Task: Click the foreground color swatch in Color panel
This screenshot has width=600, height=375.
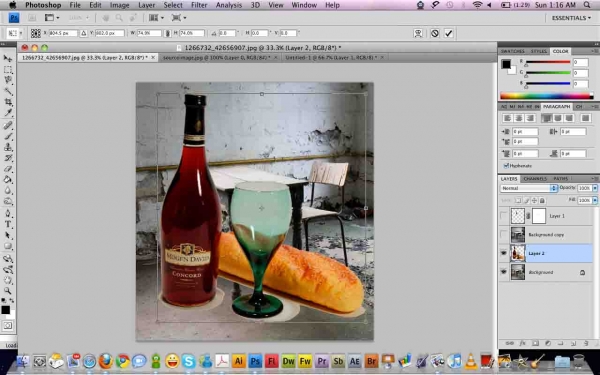Action: click(506, 64)
